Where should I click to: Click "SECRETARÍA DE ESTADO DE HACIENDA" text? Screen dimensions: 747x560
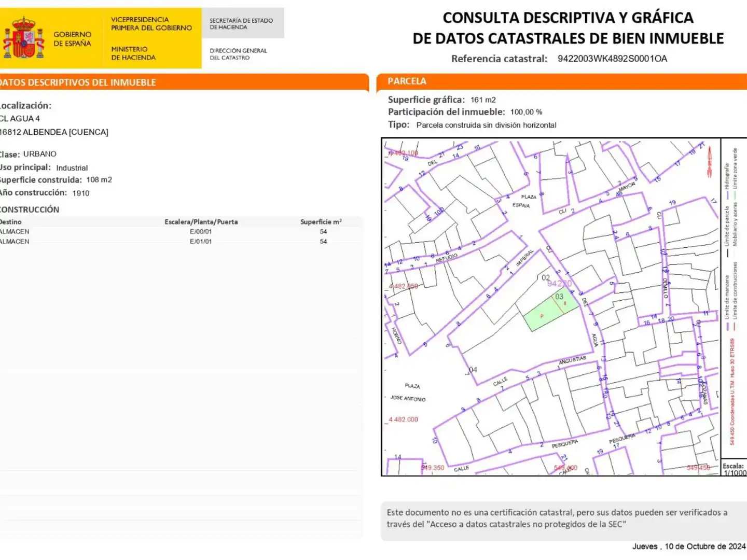pos(241,24)
